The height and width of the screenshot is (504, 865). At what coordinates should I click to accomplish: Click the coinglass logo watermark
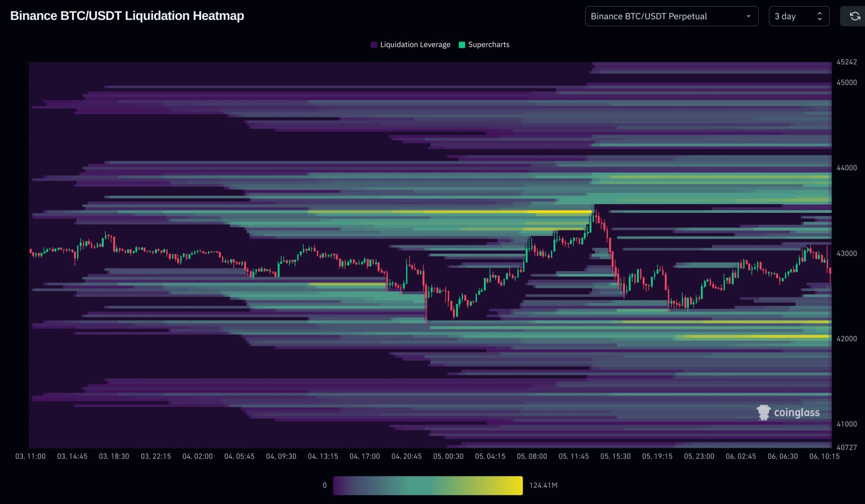(x=788, y=412)
